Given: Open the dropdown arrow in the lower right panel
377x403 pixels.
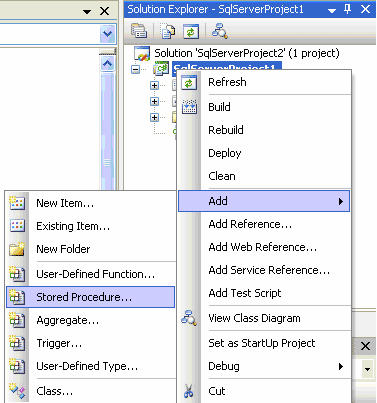Looking at the screenshot, I should point(367,369).
